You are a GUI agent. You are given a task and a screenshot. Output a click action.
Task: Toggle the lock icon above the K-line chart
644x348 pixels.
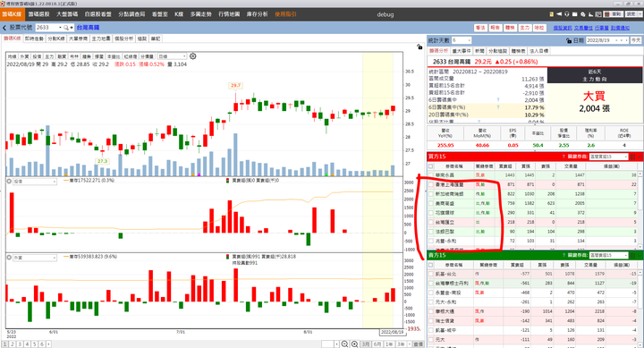(419, 47)
